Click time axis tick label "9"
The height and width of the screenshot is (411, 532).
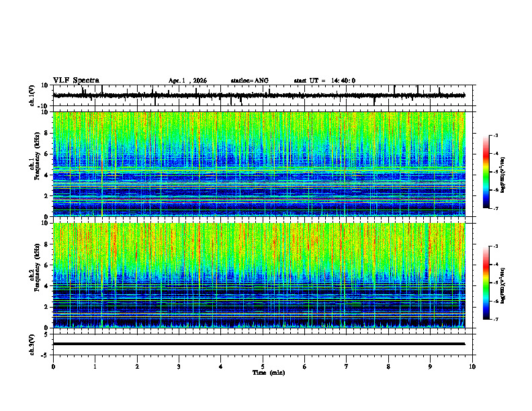pyautogui.click(x=430, y=367)
